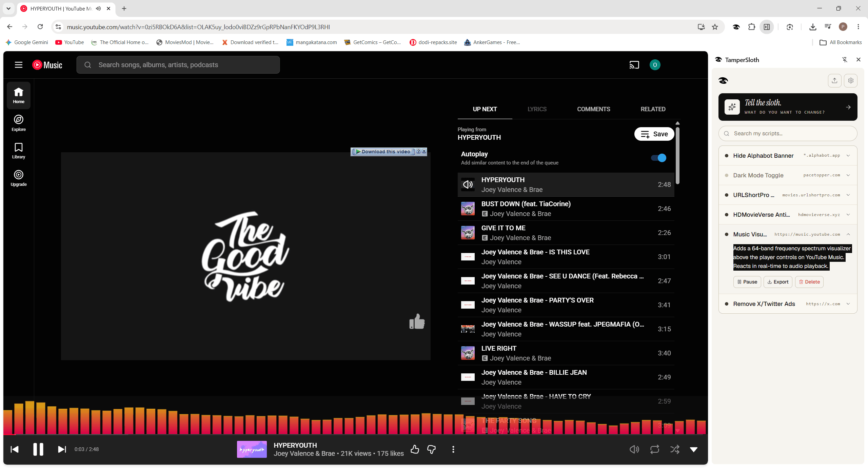Click the Search my scripts field
The height and width of the screenshot is (468, 868).
click(788, 134)
